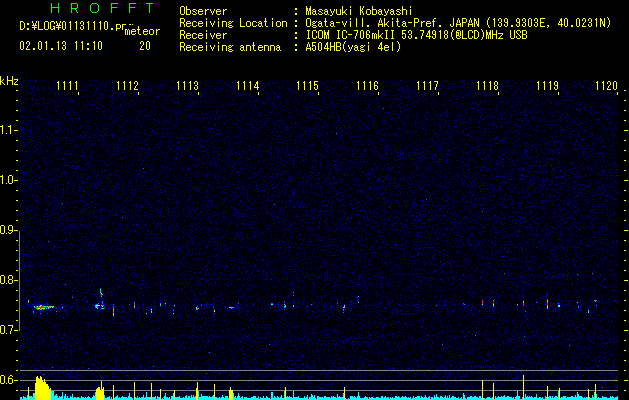Image resolution: width=629 pixels, height=400 pixels.
Task: Click the 1113 time marker
Action: point(187,86)
